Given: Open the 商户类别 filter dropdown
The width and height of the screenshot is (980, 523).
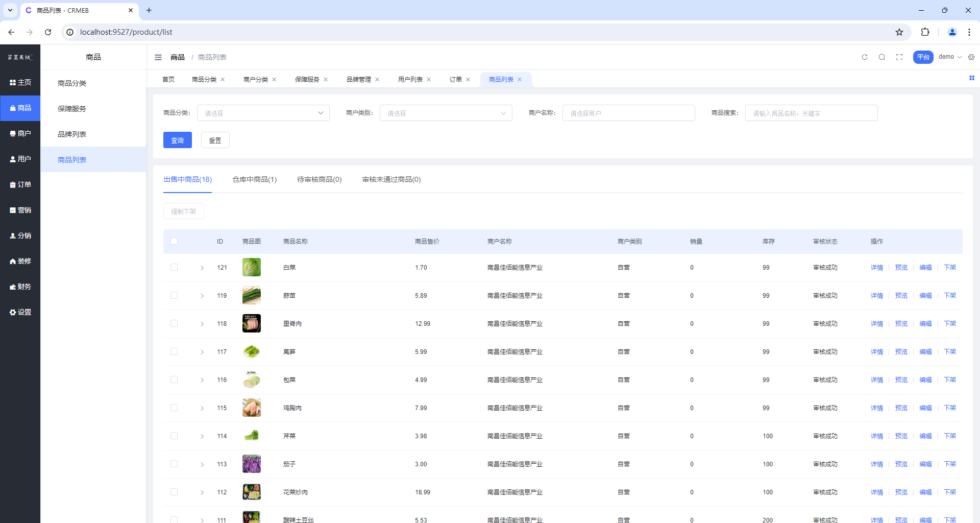Looking at the screenshot, I should click(446, 113).
